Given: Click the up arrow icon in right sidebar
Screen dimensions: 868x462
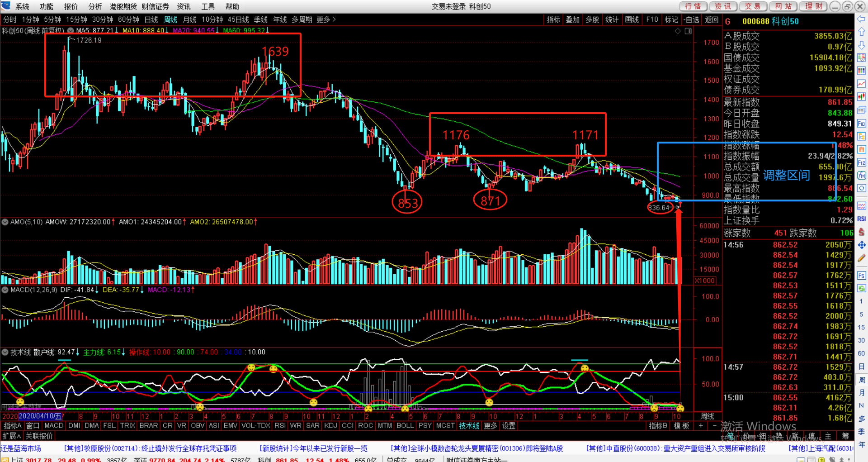Looking at the screenshot, I should click(x=862, y=32).
